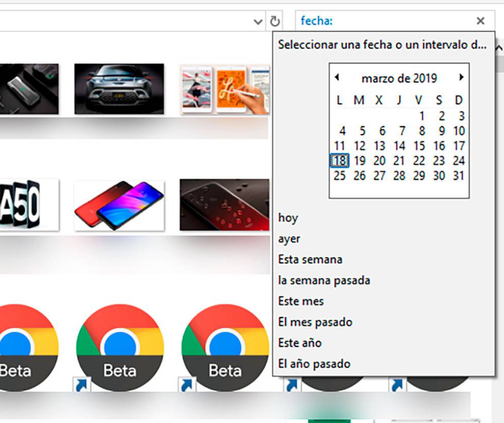Go to previous month in calendar
Screen dimensions: 504x423
click(336, 77)
